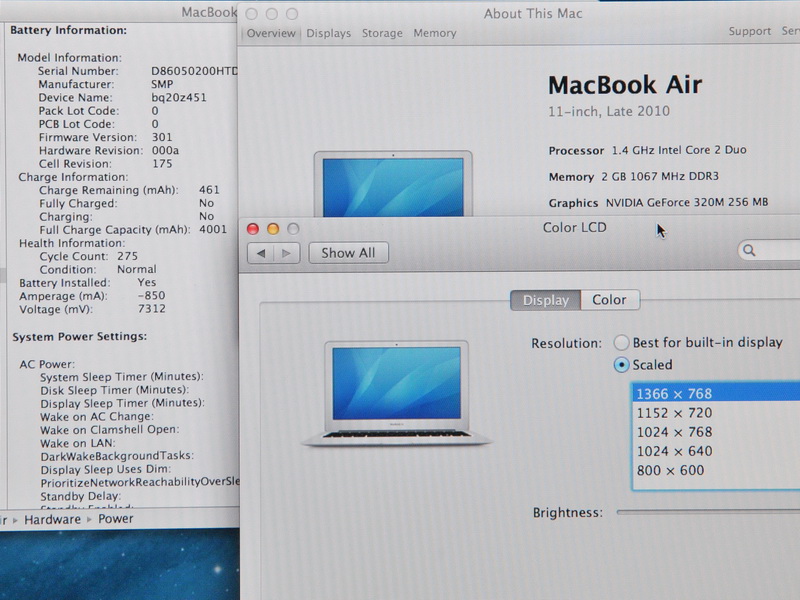Choose the 800 × 600 resolution

716,470
